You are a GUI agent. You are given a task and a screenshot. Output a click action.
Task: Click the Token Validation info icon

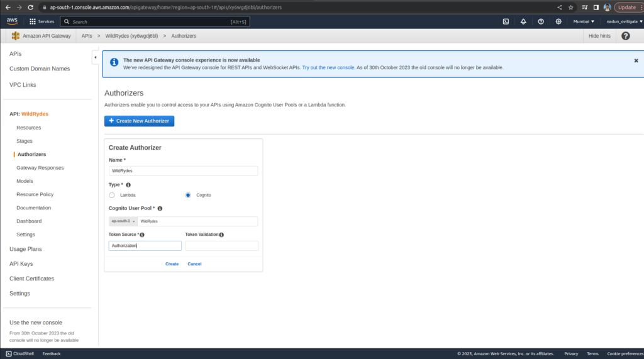(221, 235)
